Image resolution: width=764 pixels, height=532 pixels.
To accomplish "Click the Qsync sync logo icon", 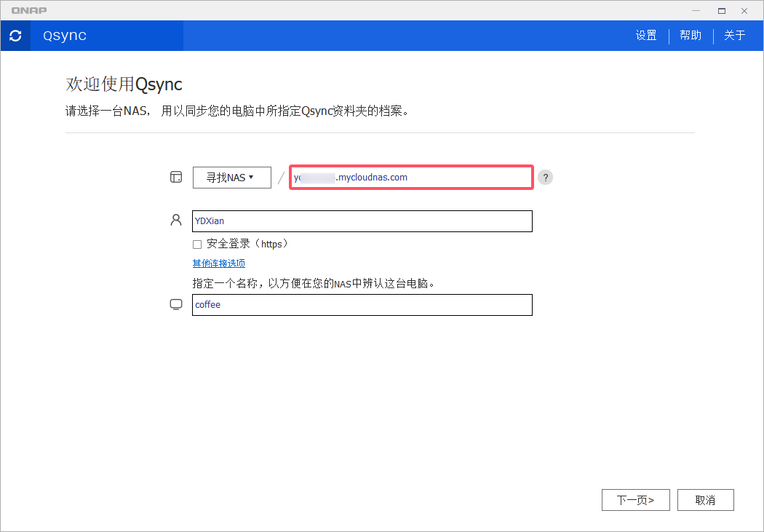I will tap(15, 36).
